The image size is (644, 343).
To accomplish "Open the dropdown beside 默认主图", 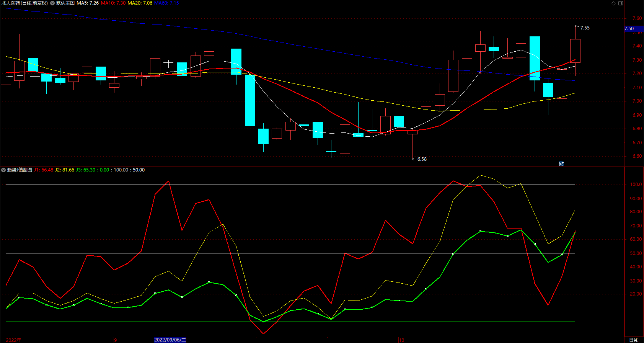I will 52,3.
